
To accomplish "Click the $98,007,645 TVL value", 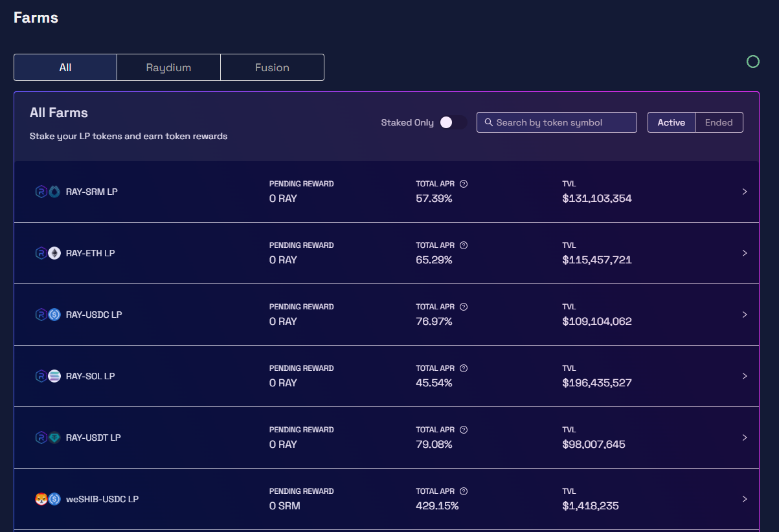I will click(x=594, y=444).
